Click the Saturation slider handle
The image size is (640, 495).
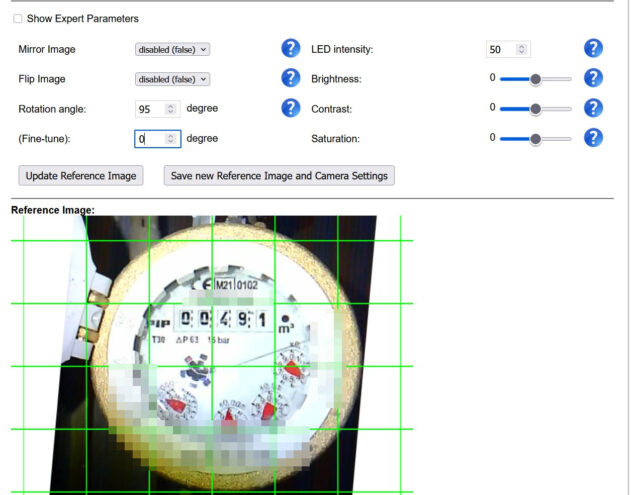[536, 138]
